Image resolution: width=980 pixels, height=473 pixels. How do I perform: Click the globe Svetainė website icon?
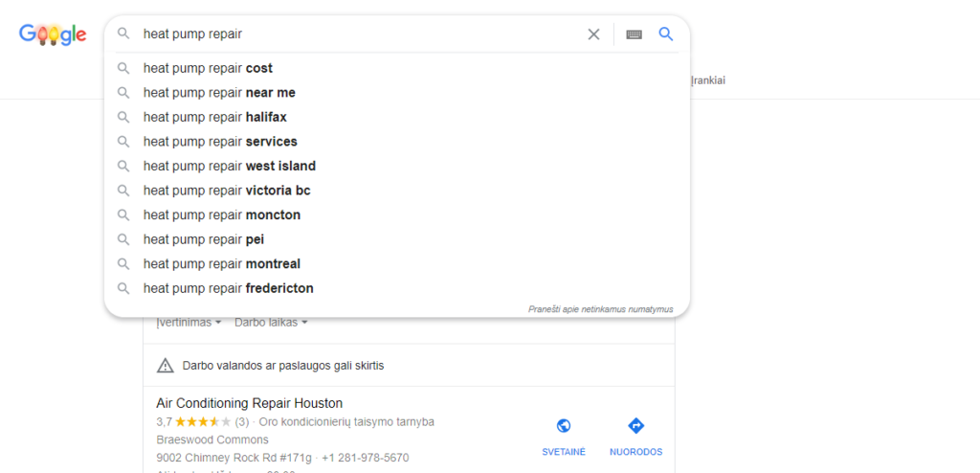tap(564, 426)
